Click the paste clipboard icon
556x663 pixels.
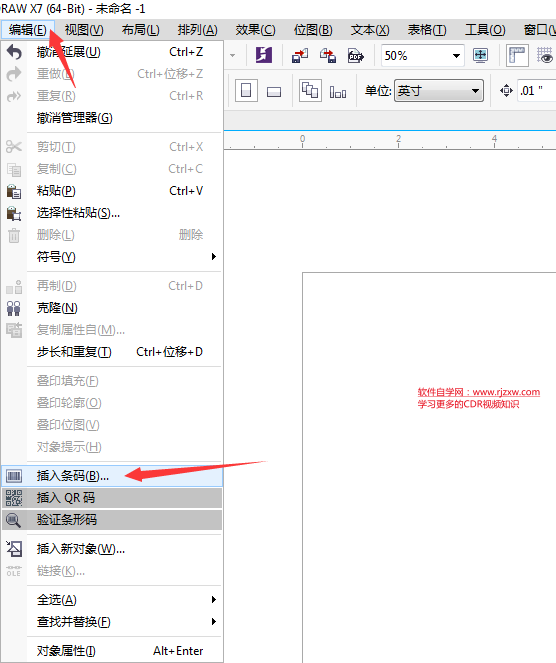pyautogui.click(x=14, y=191)
